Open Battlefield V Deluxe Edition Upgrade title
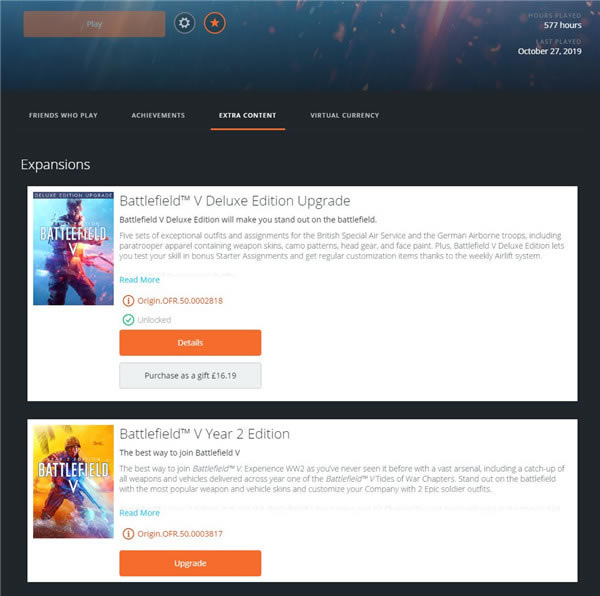 point(235,201)
